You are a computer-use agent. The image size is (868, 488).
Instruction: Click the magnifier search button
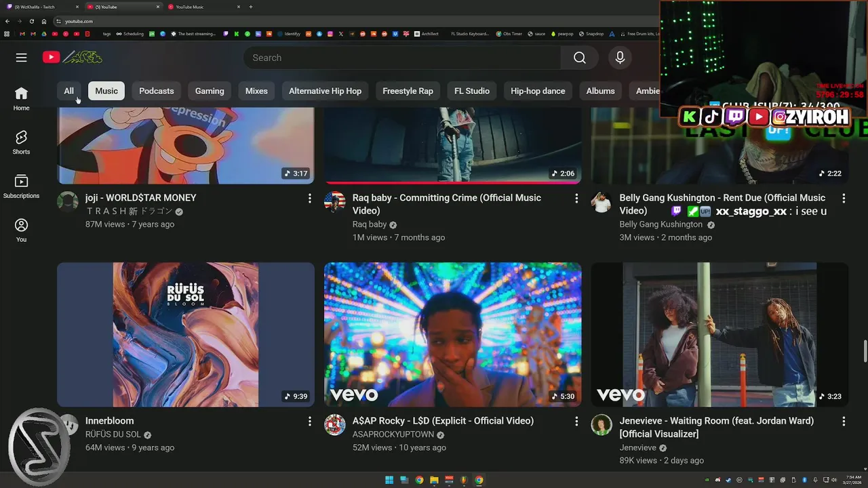tap(580, 58)
